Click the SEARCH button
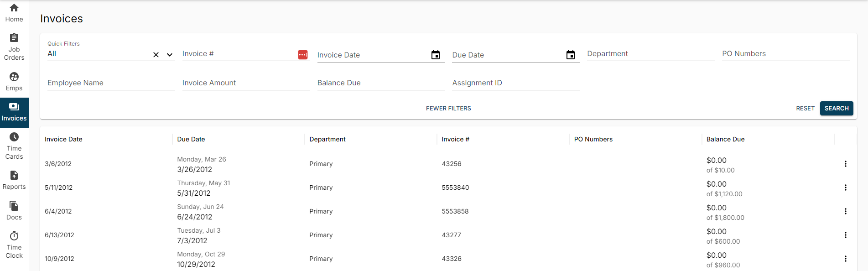 (836, 108)
